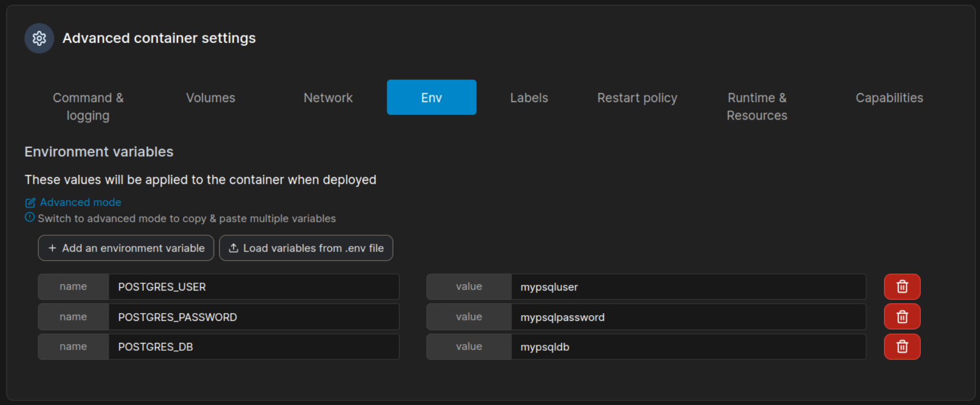
Task: Delete the POSTGRES_DB variable row
Action: click(902, 347)
